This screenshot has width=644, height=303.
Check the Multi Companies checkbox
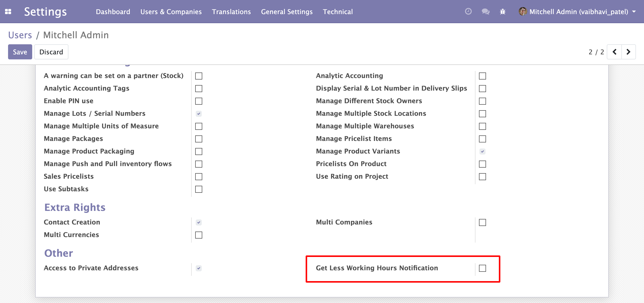click(x=482, y=222)
